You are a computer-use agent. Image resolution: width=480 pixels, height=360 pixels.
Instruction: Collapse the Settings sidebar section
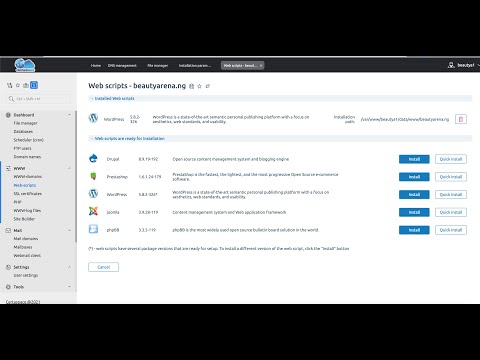[69, 267]
